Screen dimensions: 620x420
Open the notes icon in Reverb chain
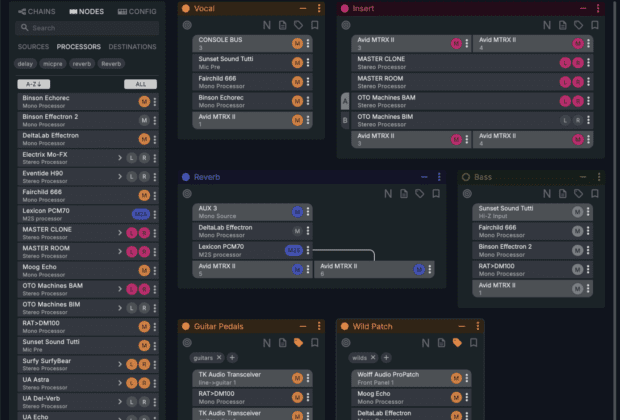[404, 194]
